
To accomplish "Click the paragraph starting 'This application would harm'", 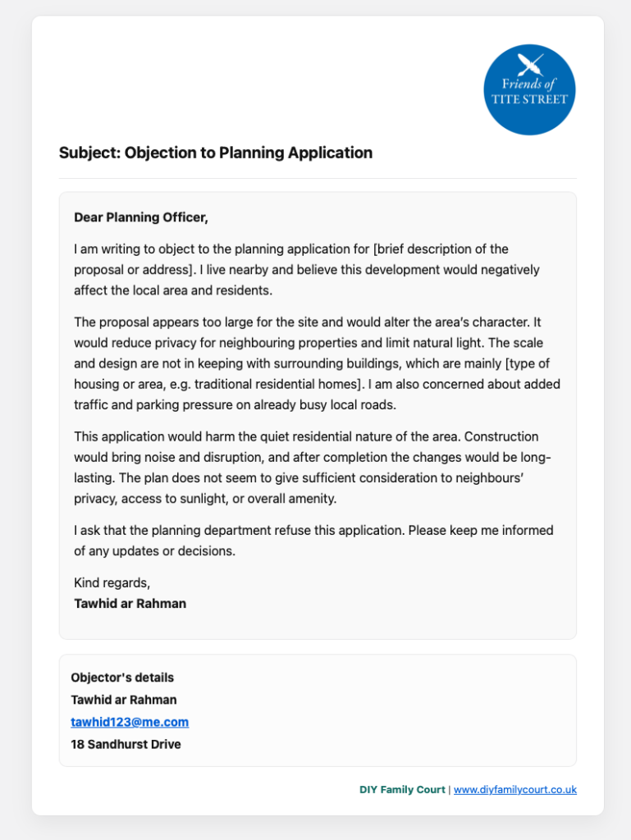I will pyautogui.click(x=312, y=468).
